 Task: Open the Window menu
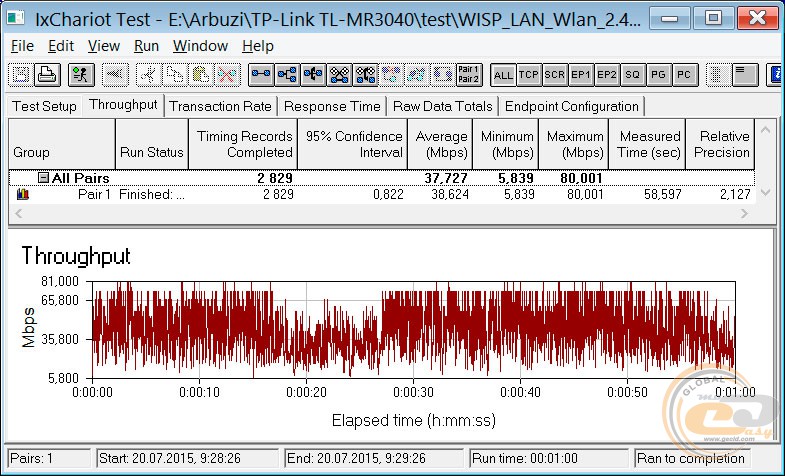pyautogui.click(x=200, y=46)
